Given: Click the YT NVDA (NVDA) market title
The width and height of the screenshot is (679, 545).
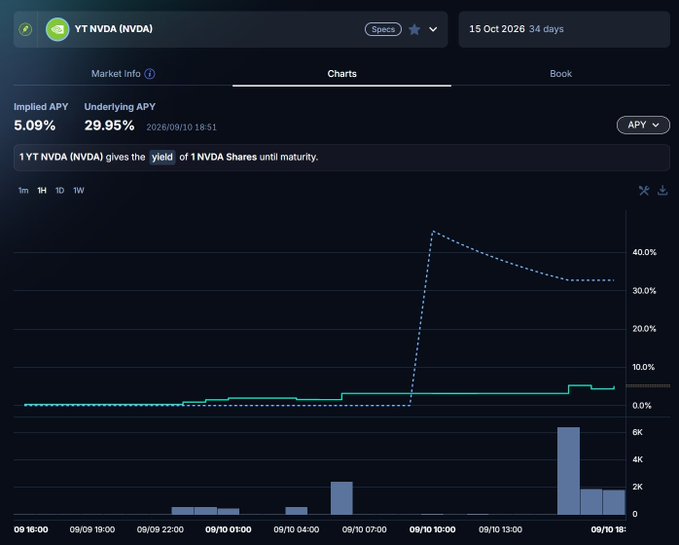Looking at the screenshot, I should 113,29.
